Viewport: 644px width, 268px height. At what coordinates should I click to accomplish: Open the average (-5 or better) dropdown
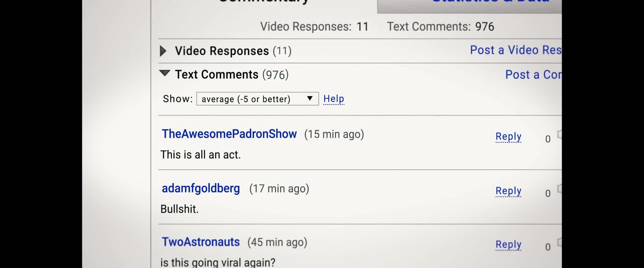coord(257,99)
